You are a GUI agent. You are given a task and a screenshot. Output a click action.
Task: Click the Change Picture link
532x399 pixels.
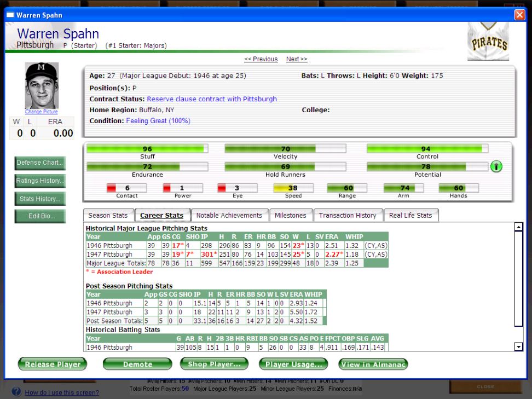tap(42, 112)
